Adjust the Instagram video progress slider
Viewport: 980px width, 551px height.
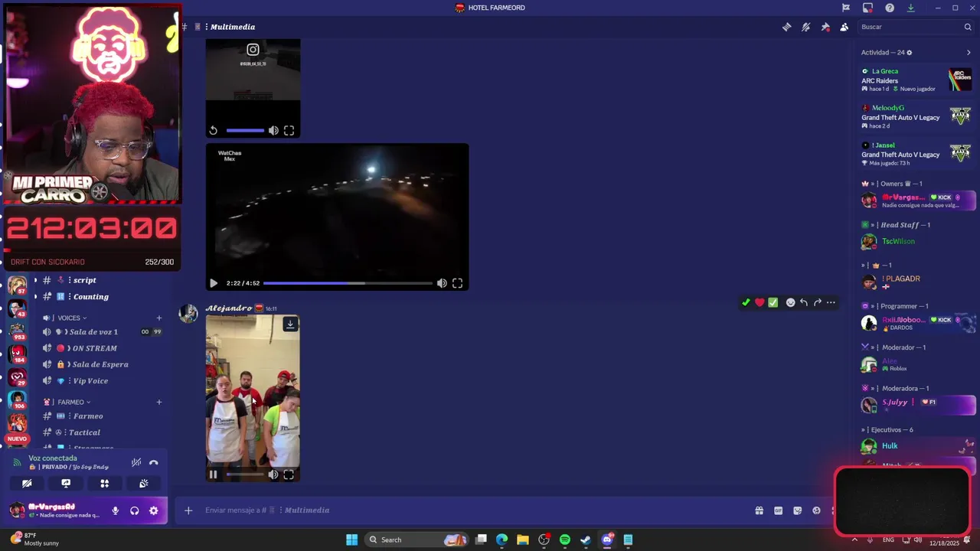pos(245,131)
